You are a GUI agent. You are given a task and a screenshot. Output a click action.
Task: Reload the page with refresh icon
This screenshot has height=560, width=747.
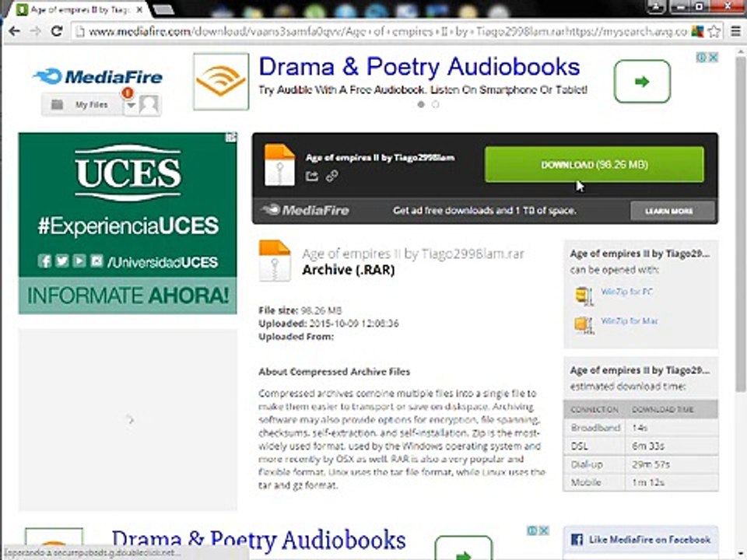57,31
